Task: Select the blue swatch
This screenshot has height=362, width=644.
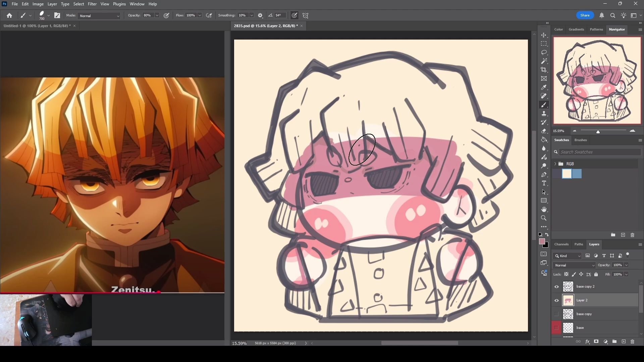Action: [577, 174]
